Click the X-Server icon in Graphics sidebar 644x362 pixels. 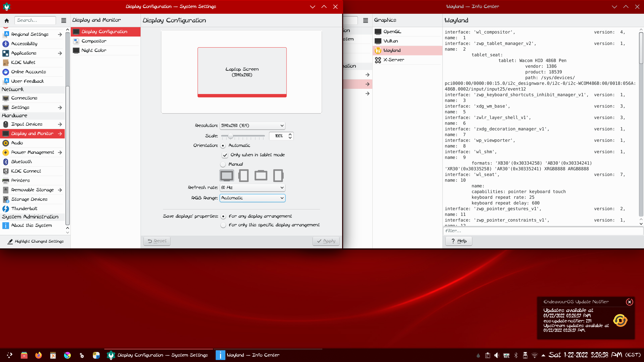pyautogui.click(x=378, y=60)
